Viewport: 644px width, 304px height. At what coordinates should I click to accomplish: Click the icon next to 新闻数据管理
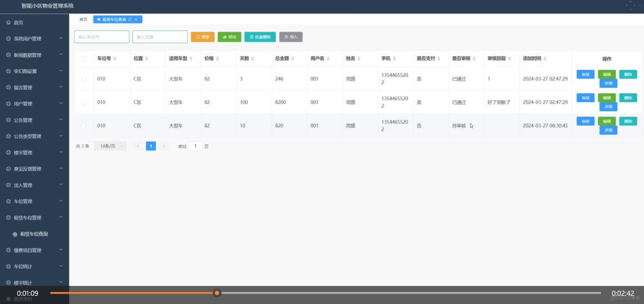tap(8, 55)
